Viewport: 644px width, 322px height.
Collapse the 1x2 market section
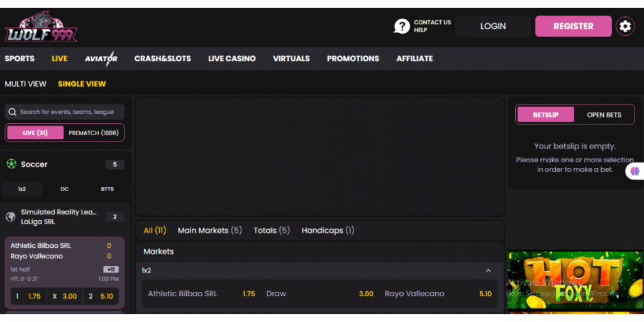[x=489, y=270]
